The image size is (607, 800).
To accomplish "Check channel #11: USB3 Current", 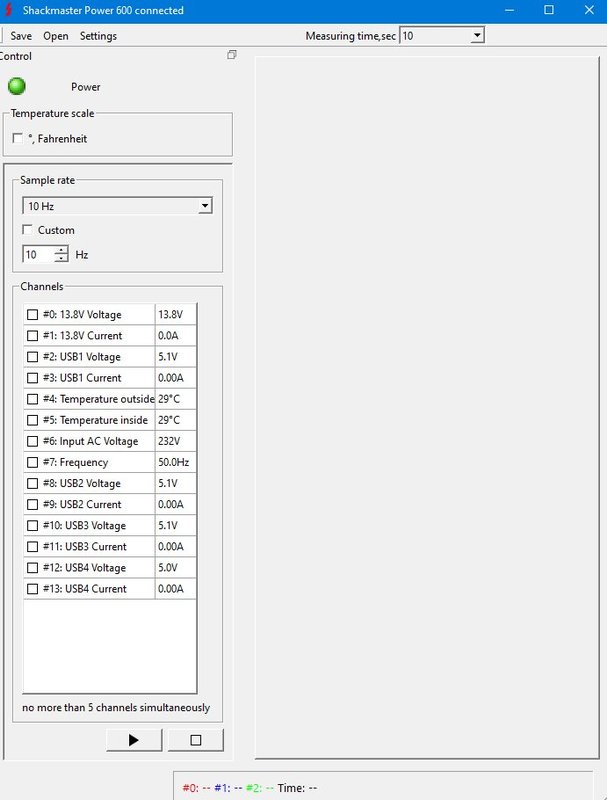I will click(x=32, y=546).
